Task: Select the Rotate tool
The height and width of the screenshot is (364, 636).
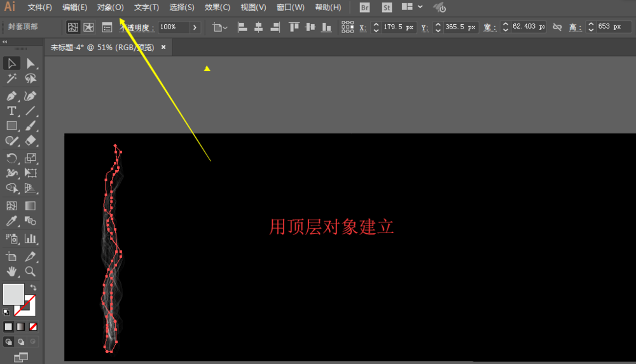Action: pos(11,158)
